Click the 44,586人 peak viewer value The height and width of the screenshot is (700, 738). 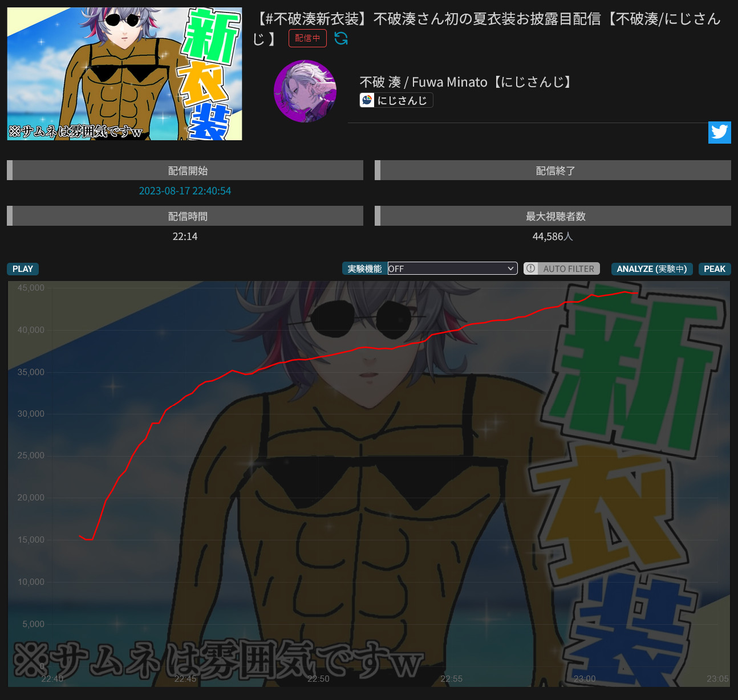point(553,237)
